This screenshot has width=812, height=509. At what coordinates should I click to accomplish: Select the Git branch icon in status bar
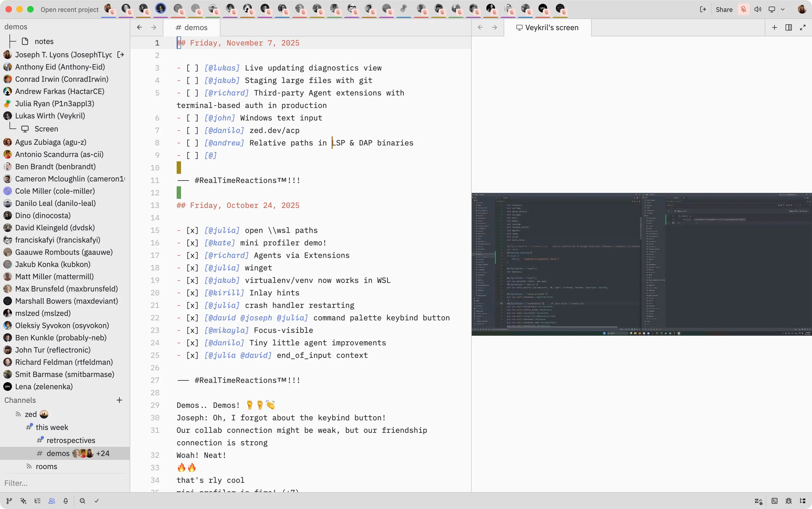[x=9, y=501]
